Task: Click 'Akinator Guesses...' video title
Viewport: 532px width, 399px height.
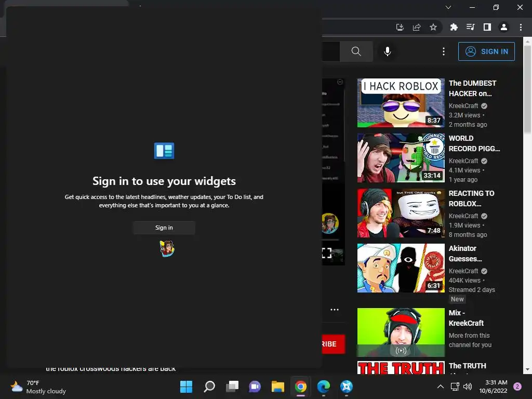Action: (x=465, y=254)
